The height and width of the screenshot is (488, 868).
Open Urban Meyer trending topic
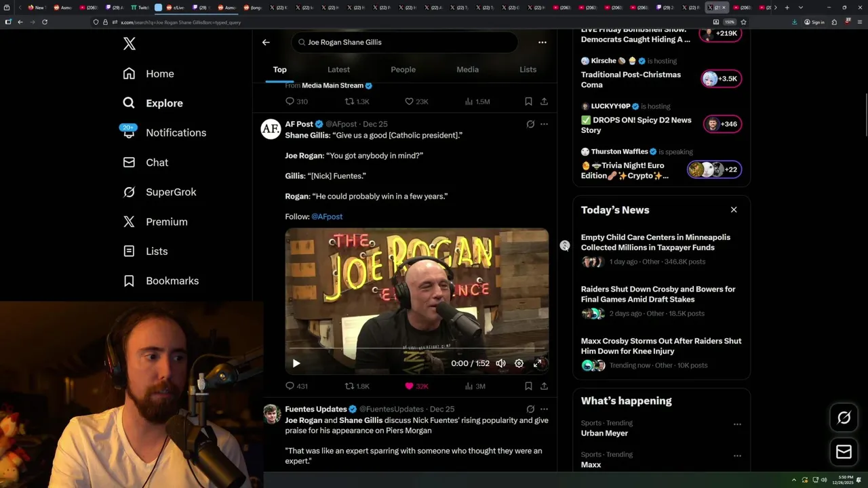click(604, 433)
